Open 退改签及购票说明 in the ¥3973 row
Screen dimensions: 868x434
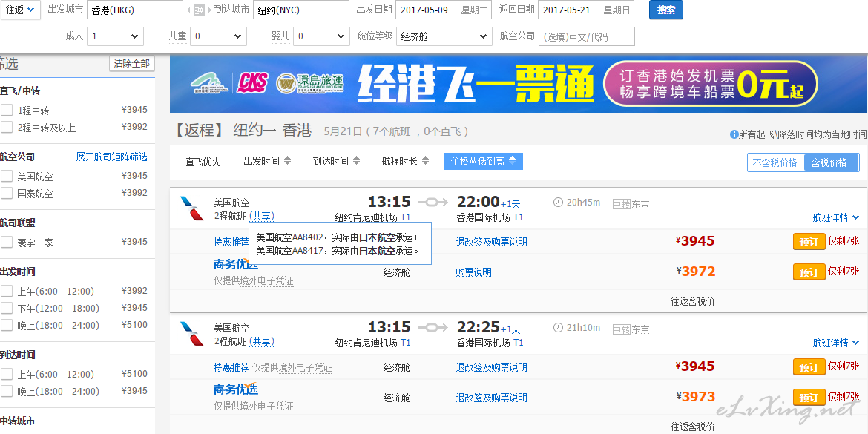[492, 398]
